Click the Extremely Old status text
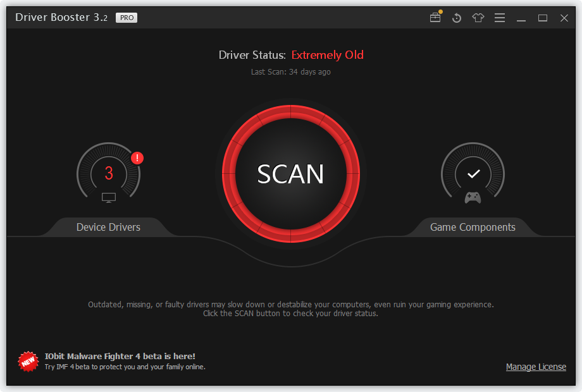Image resolution: width=582 pixels, height=392 pixels. coord(328,55)
